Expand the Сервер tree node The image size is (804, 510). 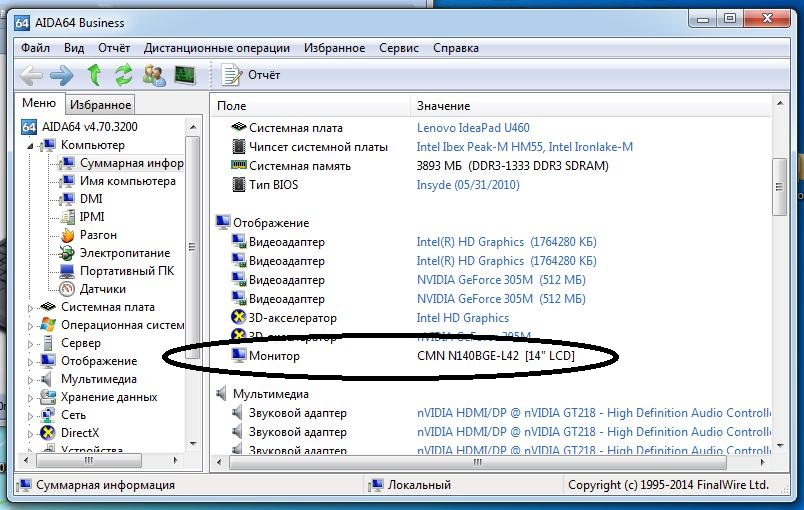pos(30,344)
